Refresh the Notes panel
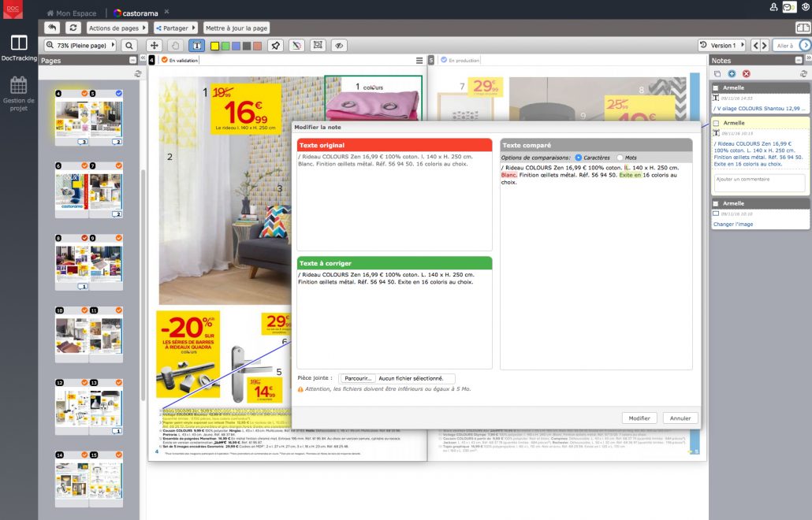Screen dimensions: 812x520 pos(803,74)
